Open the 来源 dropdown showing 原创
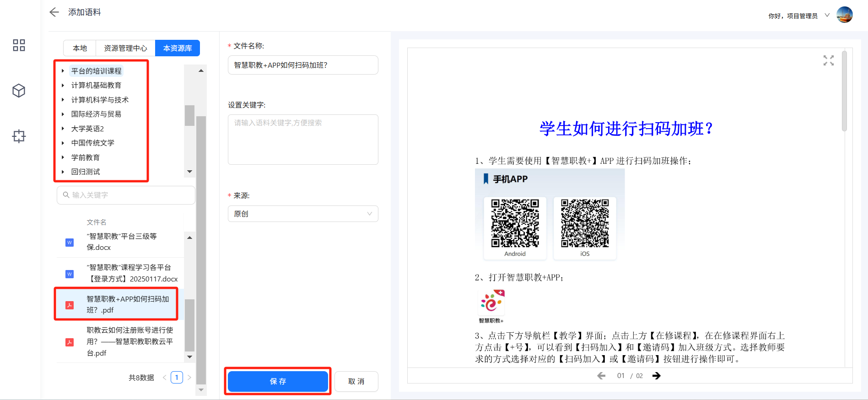Image resolution: width=868 pixels, height=400 pixels. coord(303,214)
